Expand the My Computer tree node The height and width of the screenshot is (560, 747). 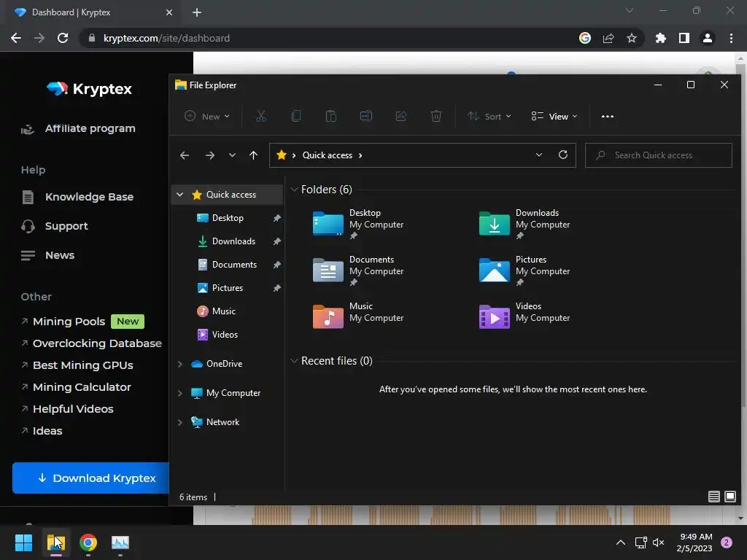coord(179,393)
